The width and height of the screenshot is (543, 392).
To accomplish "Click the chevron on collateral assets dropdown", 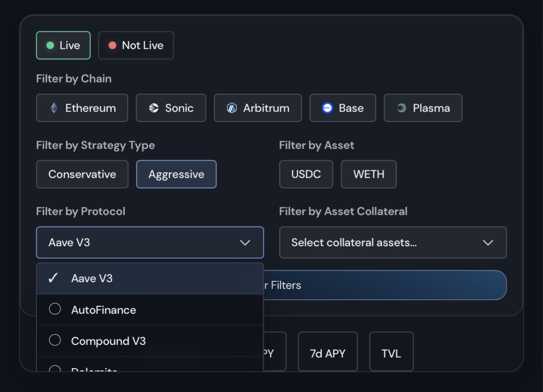I will pos(488,243).
